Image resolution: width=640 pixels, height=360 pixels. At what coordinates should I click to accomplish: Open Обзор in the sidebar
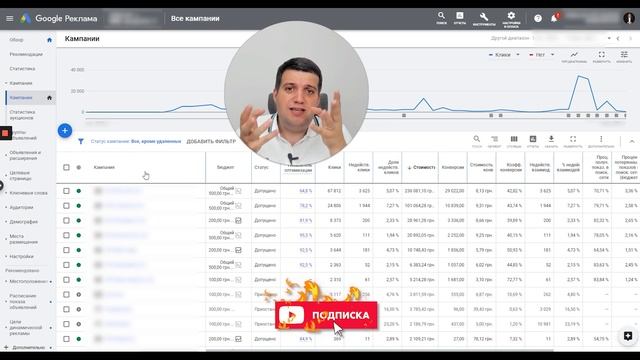(x=17, y=40)
